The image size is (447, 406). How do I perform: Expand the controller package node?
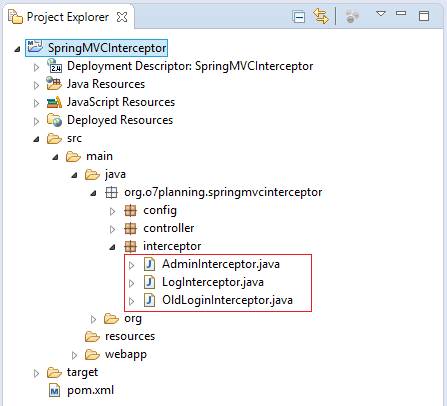tap(112, 229)
